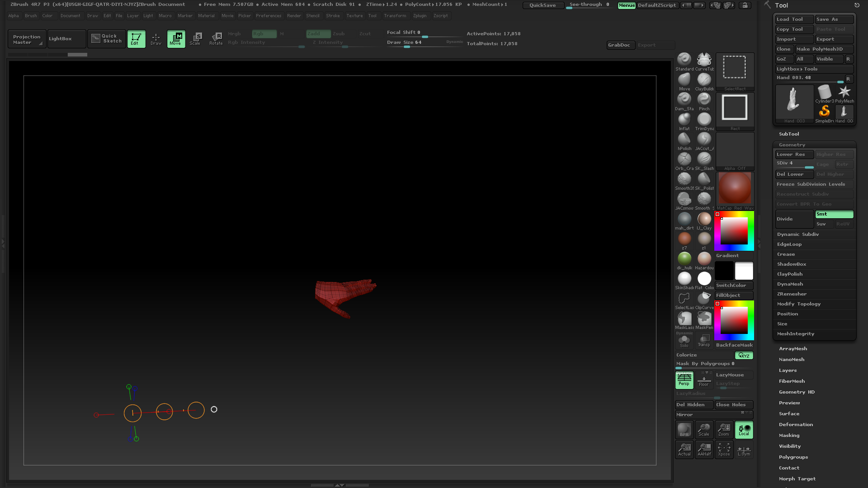This screenshot has width=868, height=488.
Task: Activate the Local transformation icon
Action: (x=744, y=430)
